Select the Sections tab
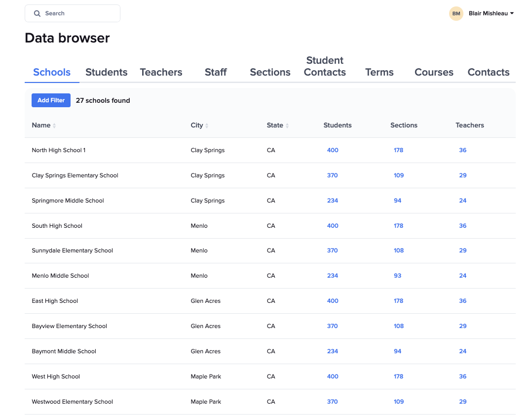The image size is (532, 418). 270,72
